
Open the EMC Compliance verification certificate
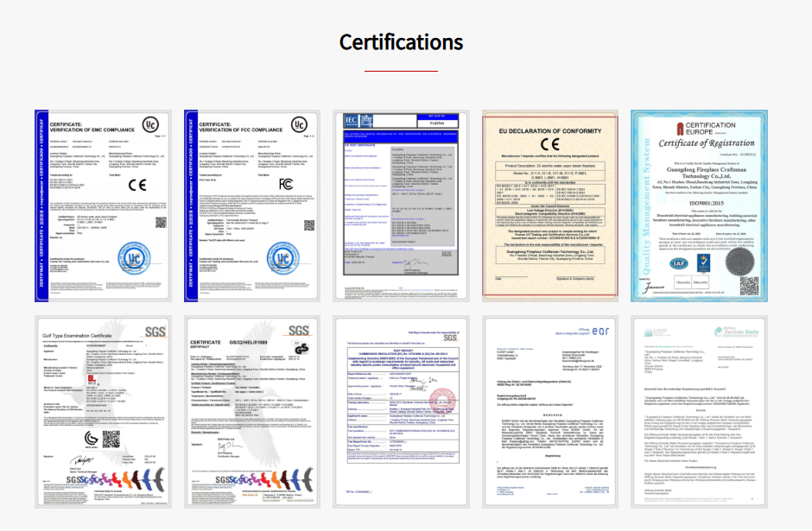pyautogui.click(x=103, y=206)
